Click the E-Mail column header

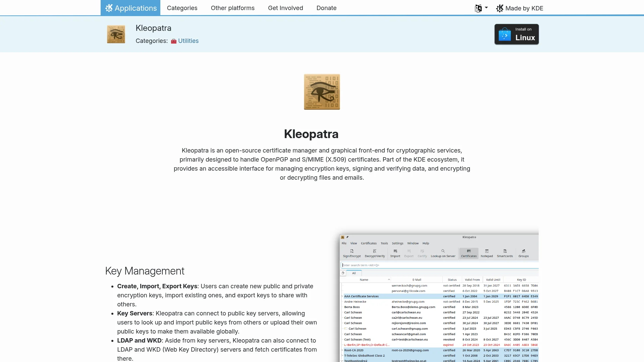417,280
